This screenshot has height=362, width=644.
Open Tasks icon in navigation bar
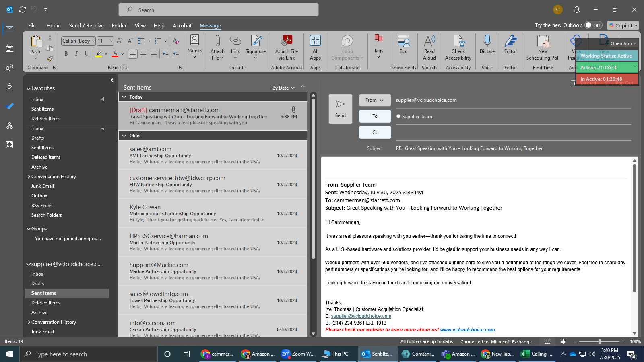click(x=10, y=87)
